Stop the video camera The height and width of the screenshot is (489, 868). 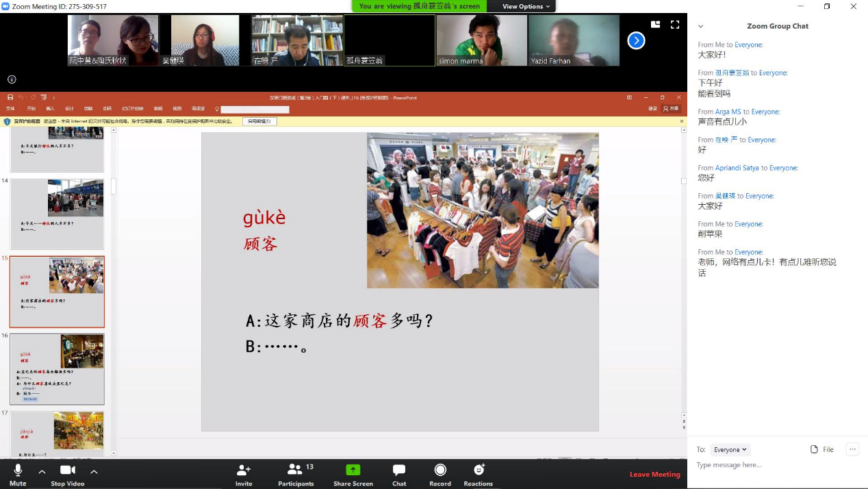[x=67, y=473]
